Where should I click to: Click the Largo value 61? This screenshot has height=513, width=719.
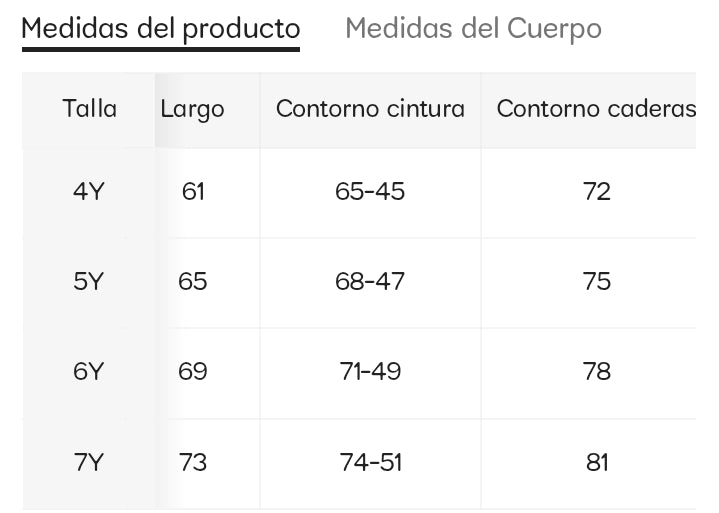[x=193, y=191]
